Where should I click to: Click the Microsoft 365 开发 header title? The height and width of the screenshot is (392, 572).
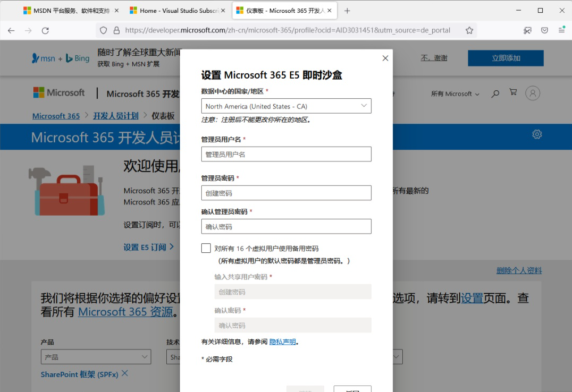(143, 93)
